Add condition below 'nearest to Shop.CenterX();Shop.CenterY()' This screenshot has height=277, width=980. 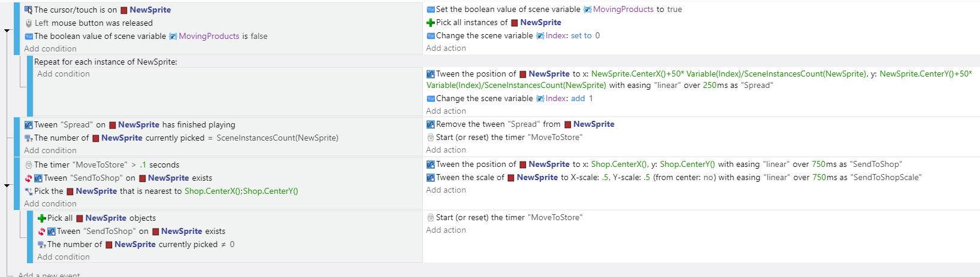tap(50, 204)
